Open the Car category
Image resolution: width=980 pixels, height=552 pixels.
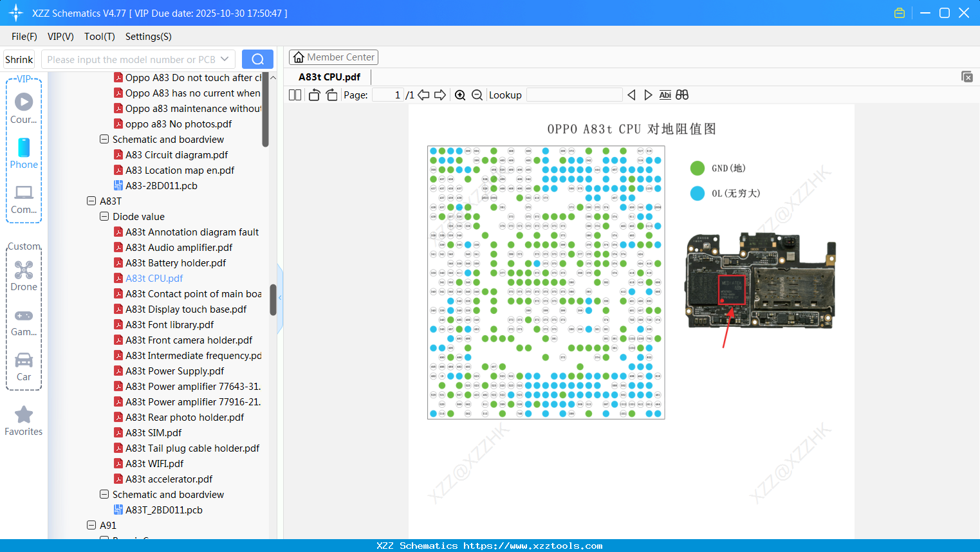pyautogui.click(x=24, y=366)
